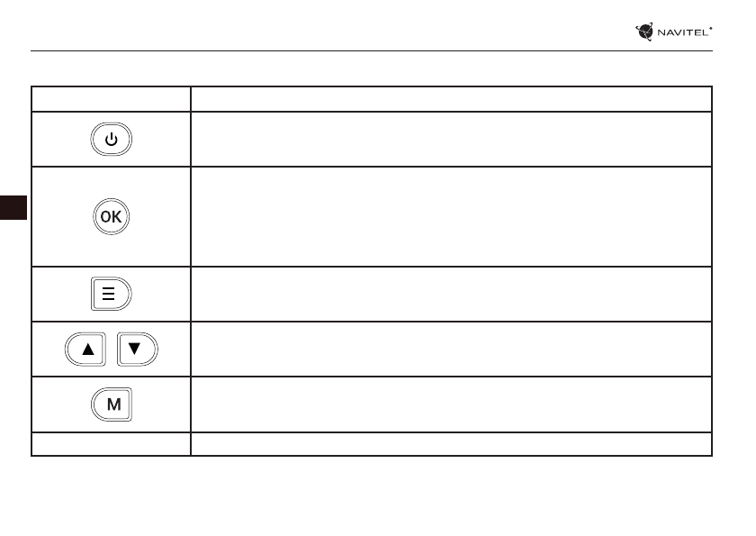Select the M mode button icon
The height and width of the screenshot is (536, 756).
[x=112, y=404]
